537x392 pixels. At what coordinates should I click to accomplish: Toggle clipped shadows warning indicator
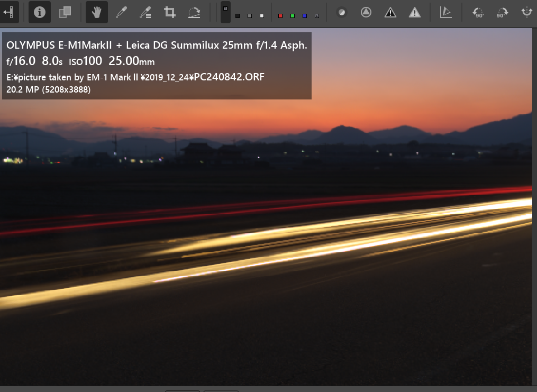[x=390, y=12]
